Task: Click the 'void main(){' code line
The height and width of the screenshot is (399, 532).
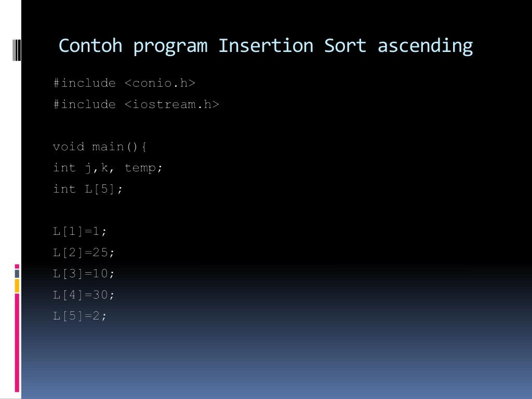Action: (x=100, y=147)
